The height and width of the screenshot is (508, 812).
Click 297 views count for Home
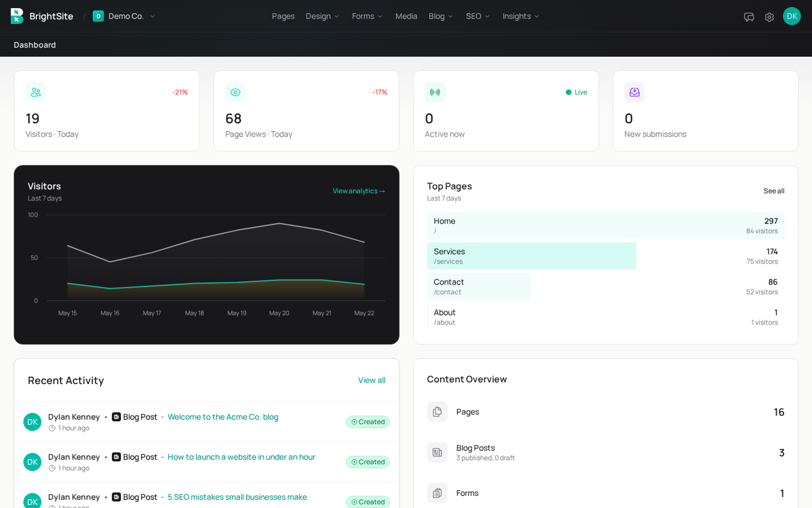[x=771, y=221]
